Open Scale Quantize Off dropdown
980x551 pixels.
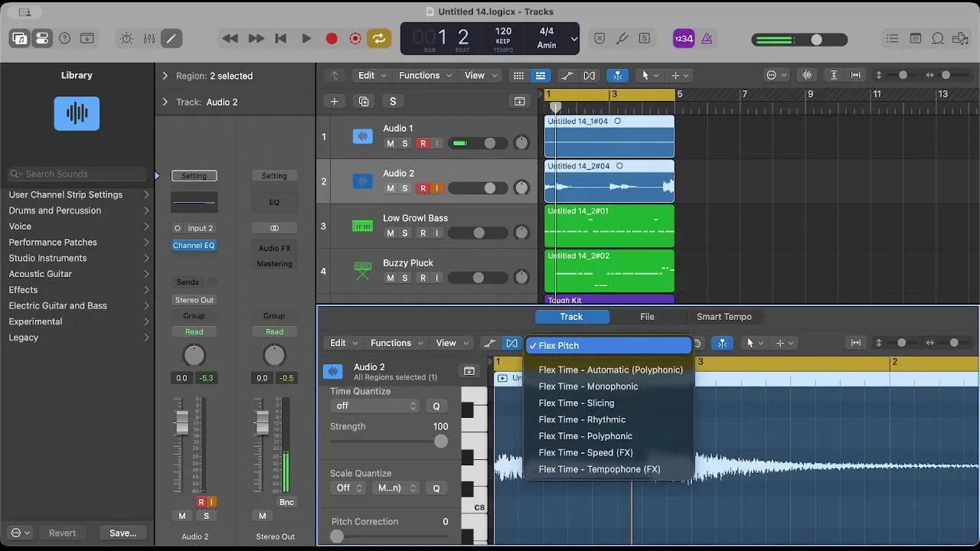[x=347, y=487]
